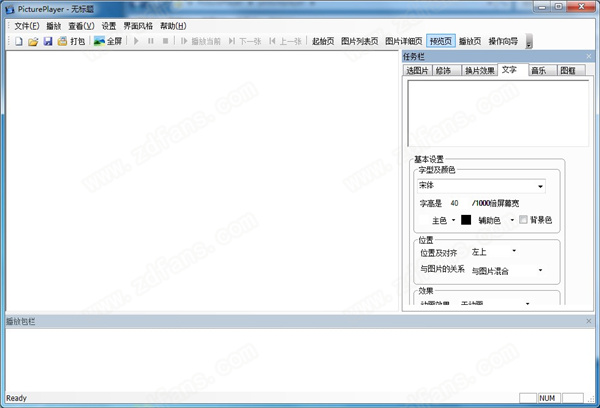Switch to the 换片效果 tab
600x408 pixels.
[479, 70]
